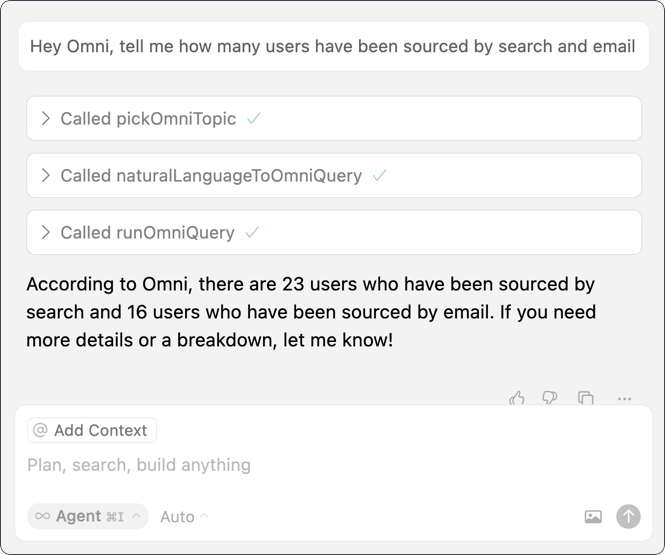Click the thumbs down feedback icon
665x555 pixels.
550,398
